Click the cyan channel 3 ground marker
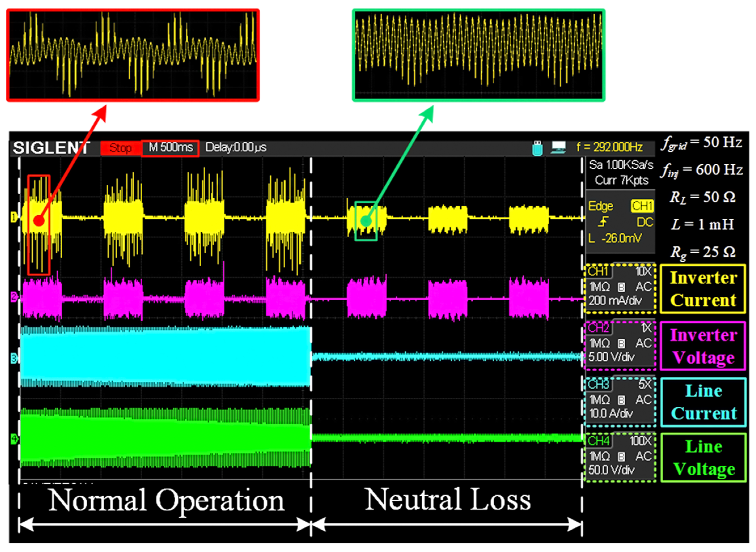This screenshot has height=552, width=756. 14,359
